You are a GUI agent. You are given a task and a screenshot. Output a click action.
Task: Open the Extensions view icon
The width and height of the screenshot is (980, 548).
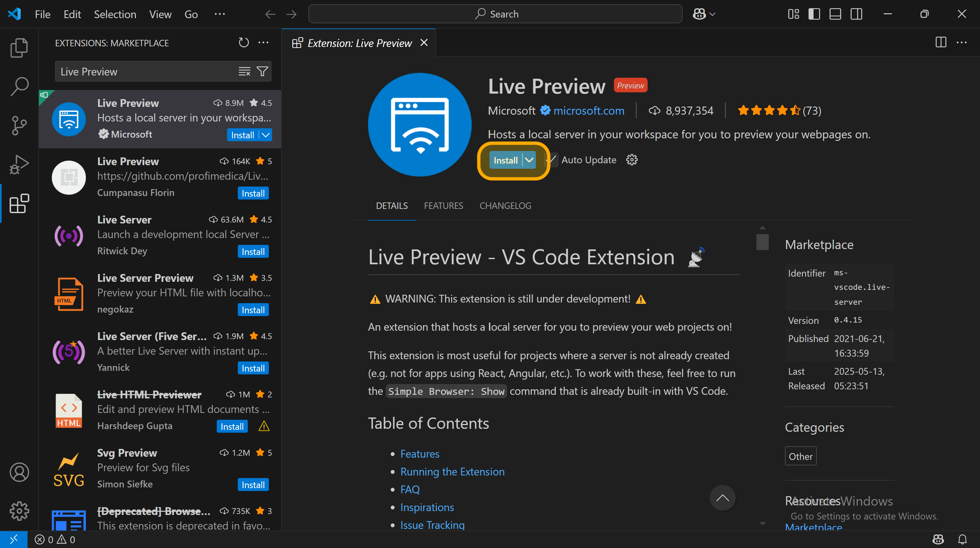tap(19, 203)
